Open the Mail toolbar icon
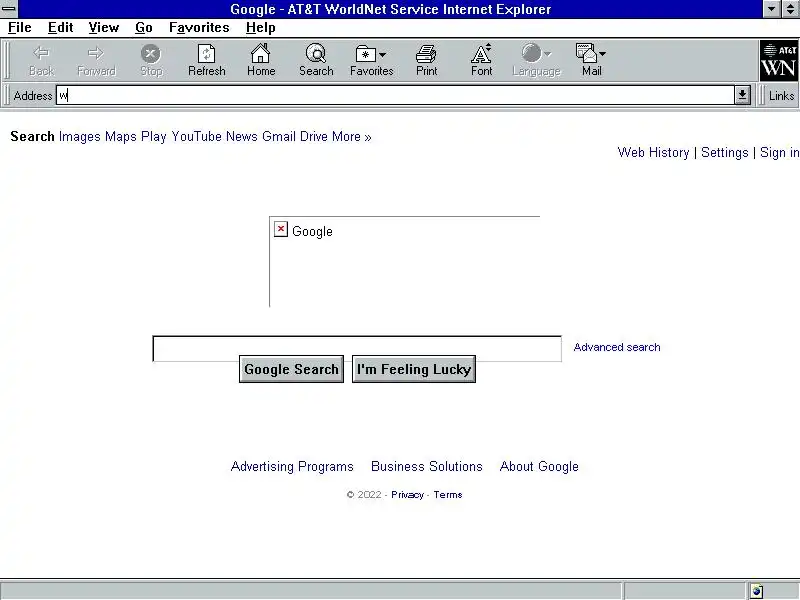This screenshot has height=600, width=800. point(586,53)
